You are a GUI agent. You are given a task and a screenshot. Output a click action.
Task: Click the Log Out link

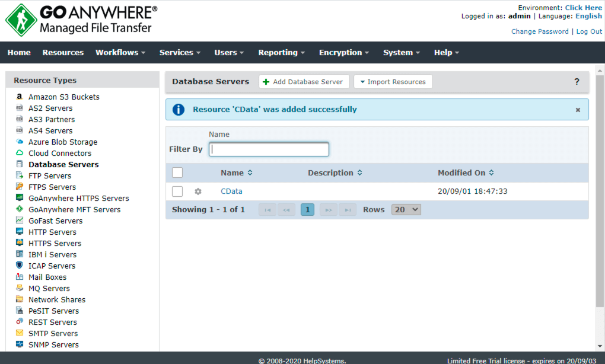pyautogui.click(x=589, y=31)
